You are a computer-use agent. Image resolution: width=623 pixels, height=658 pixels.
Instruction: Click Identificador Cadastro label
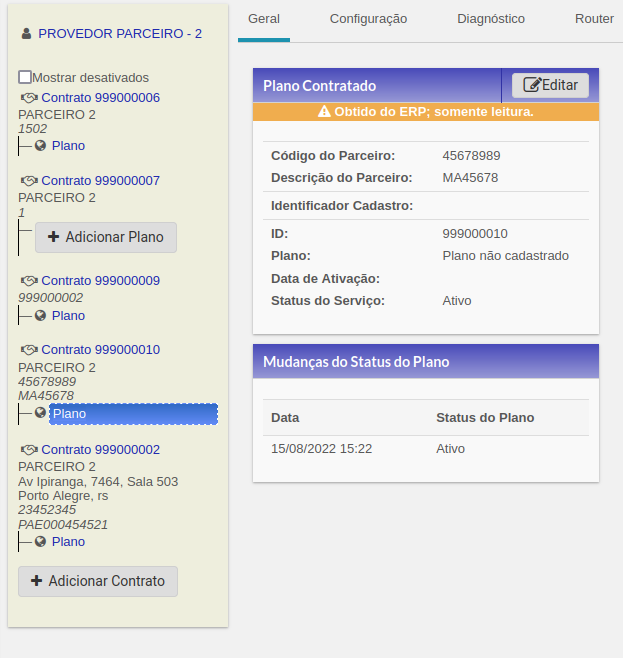[342, 206]
